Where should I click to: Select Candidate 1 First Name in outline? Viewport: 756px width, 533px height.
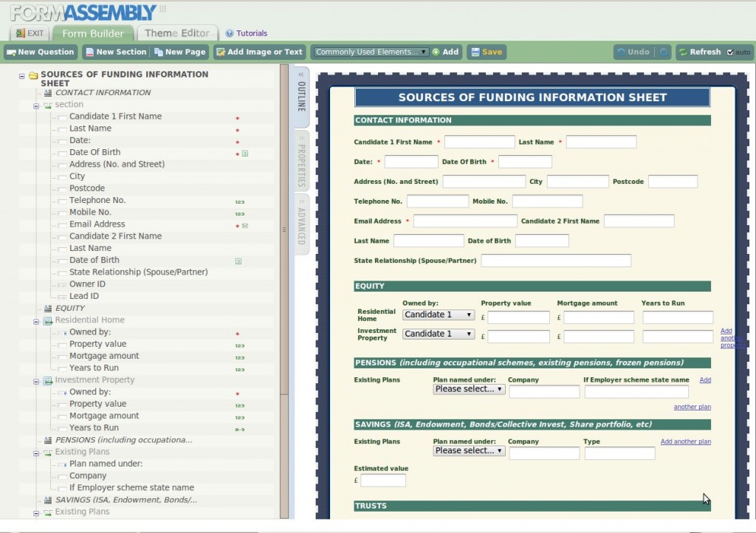coord(115,116)
